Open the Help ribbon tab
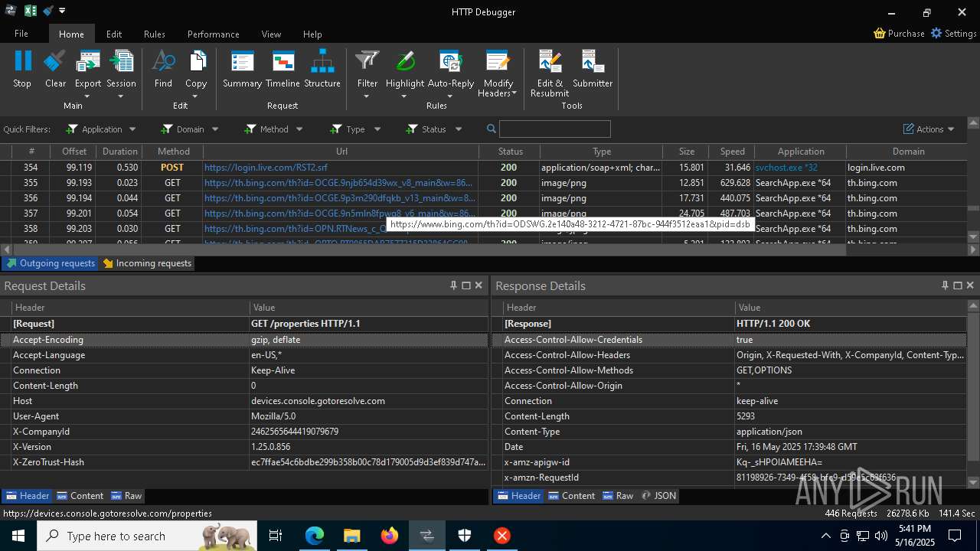The height and width of the screenshot is (551, 980). click(x=312, y=34)
